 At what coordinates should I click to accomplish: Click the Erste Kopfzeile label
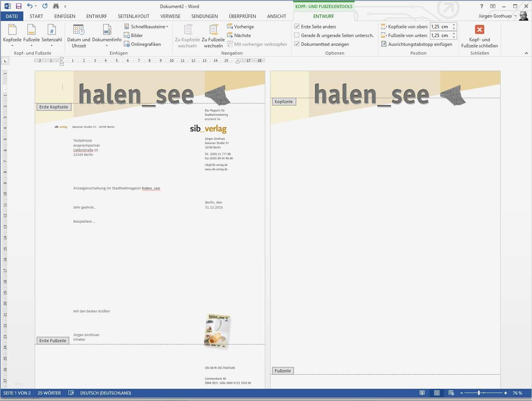[x=54, y=107]
